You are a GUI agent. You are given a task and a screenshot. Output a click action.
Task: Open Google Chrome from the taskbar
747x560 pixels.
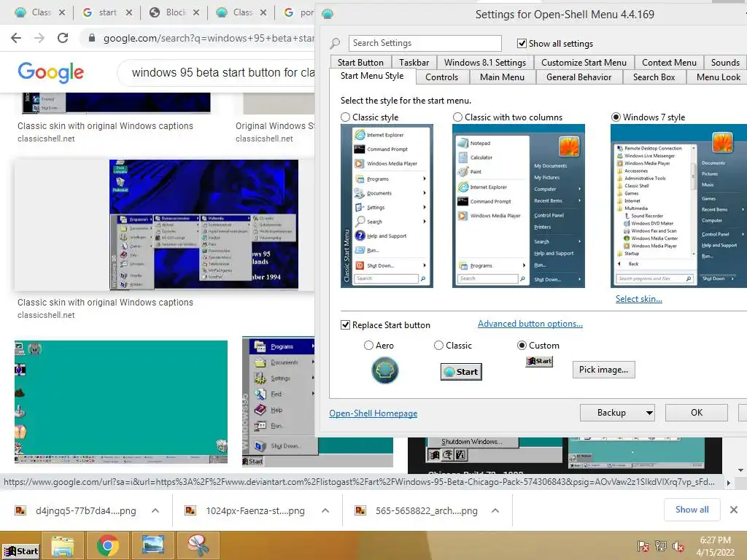[108, 545]
